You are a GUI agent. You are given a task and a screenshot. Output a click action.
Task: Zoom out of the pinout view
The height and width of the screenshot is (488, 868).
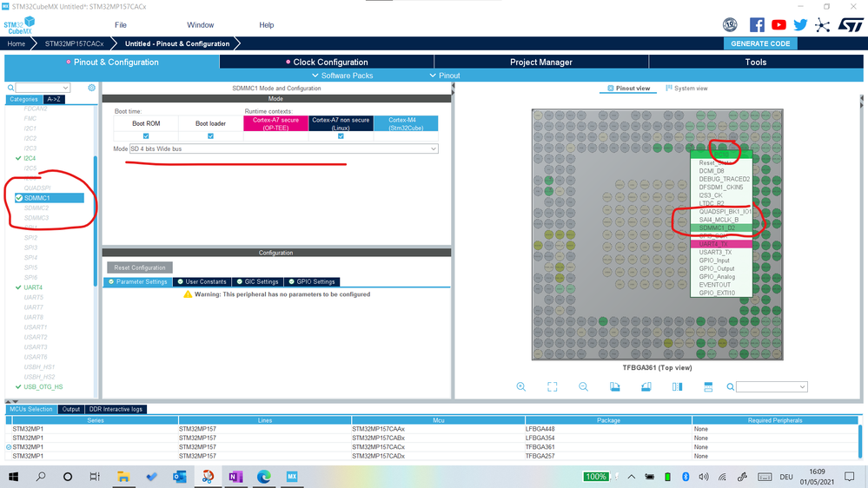tap(584, 386)
